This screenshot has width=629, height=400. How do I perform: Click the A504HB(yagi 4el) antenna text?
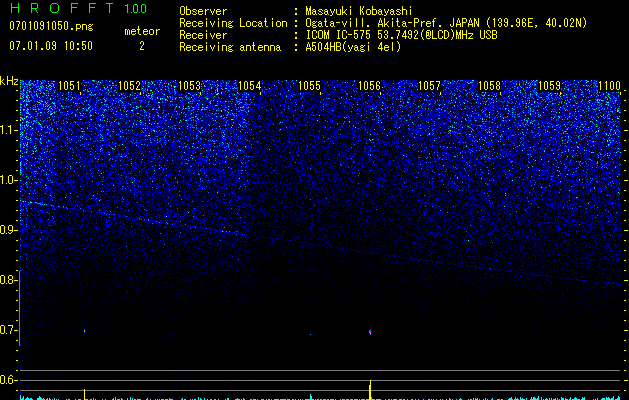(353, 47)
